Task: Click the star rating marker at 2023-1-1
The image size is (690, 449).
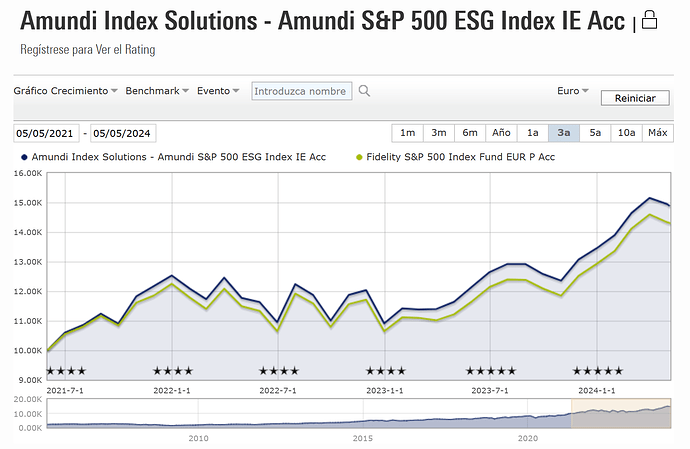Action: (x=386, y=371)
